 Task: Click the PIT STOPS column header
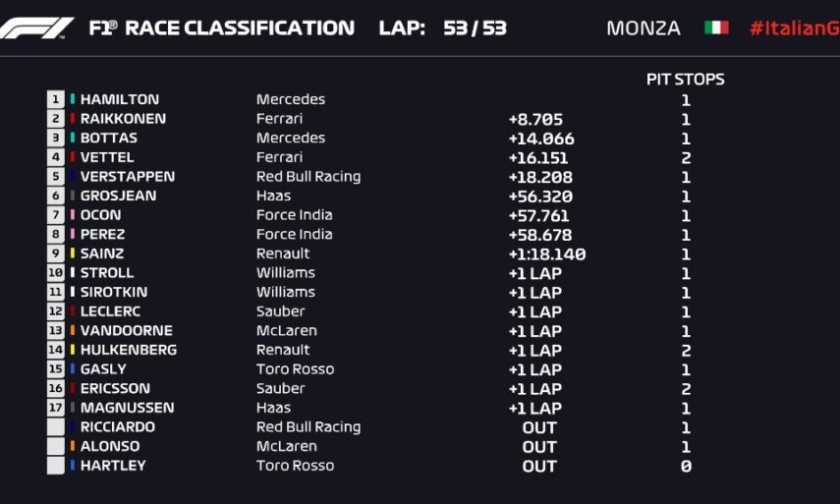tap(685, 80)
